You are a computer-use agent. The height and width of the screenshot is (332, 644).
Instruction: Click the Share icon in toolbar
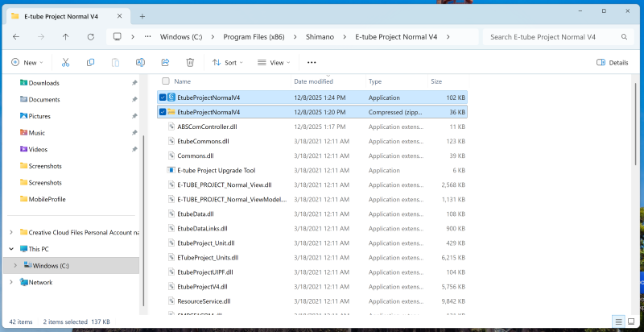coord(165,63)
